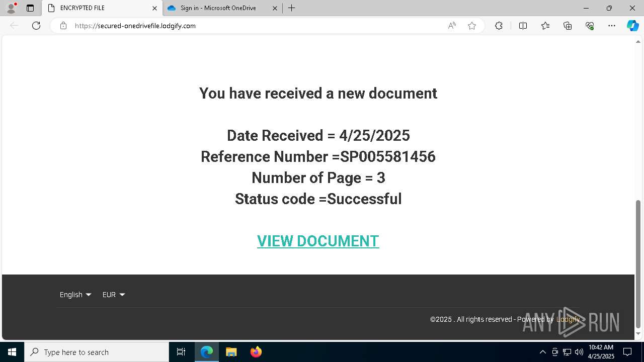Open the Windows Start menu
The image size is (644, 362).
12,352
